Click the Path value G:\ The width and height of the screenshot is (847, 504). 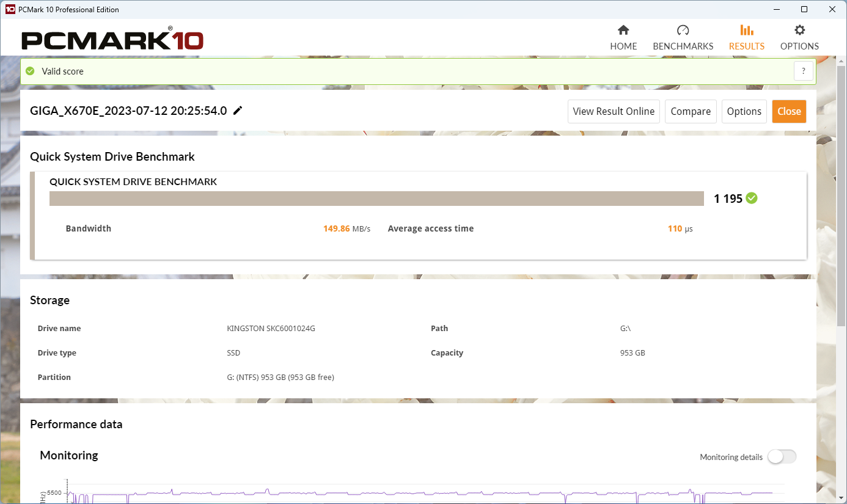(625, 328)
